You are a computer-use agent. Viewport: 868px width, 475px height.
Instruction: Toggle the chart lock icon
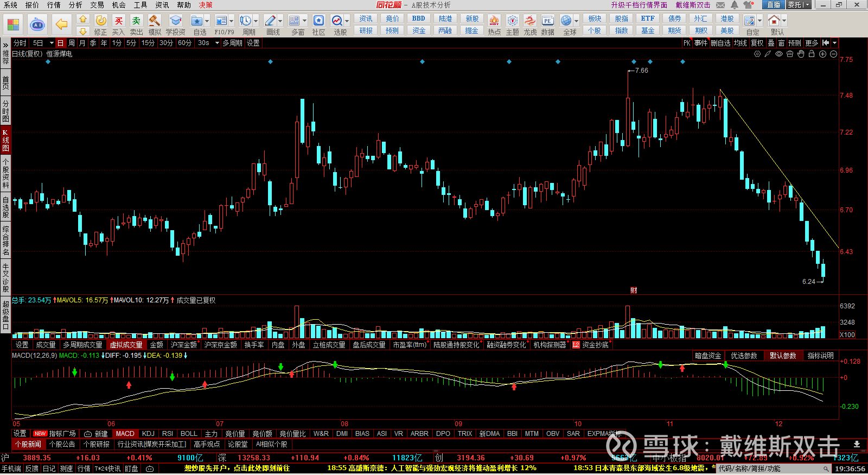tap(812, 54)
